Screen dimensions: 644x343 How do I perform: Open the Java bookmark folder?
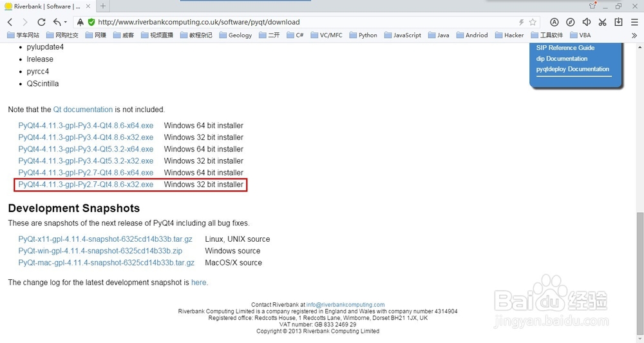tap(439, 35)
